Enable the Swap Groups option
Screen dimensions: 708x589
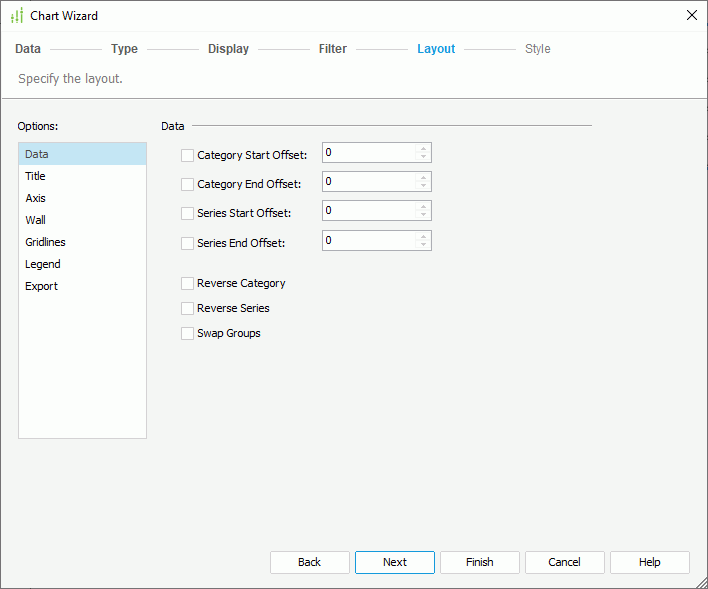187,333
